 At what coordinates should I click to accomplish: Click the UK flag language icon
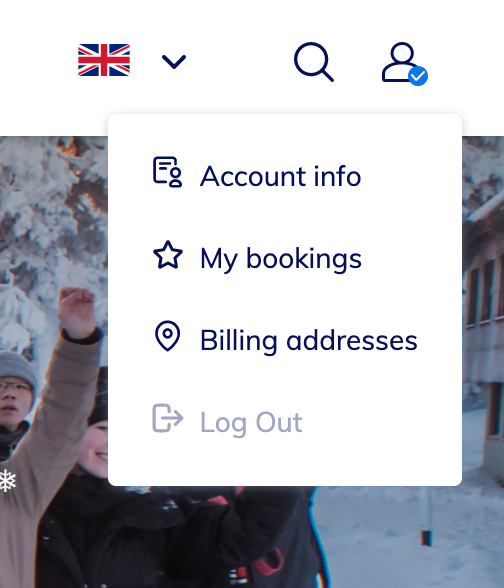(104, 60)
